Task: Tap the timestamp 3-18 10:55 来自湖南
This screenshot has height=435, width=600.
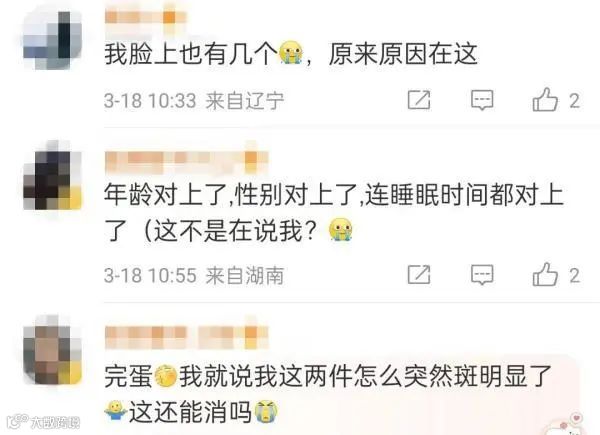Action: (x=194, y=275)
